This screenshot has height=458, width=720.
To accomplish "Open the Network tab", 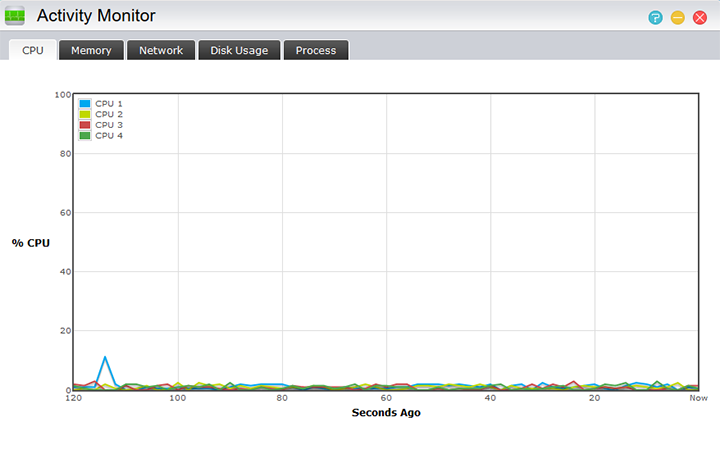I will coord(161,50).
